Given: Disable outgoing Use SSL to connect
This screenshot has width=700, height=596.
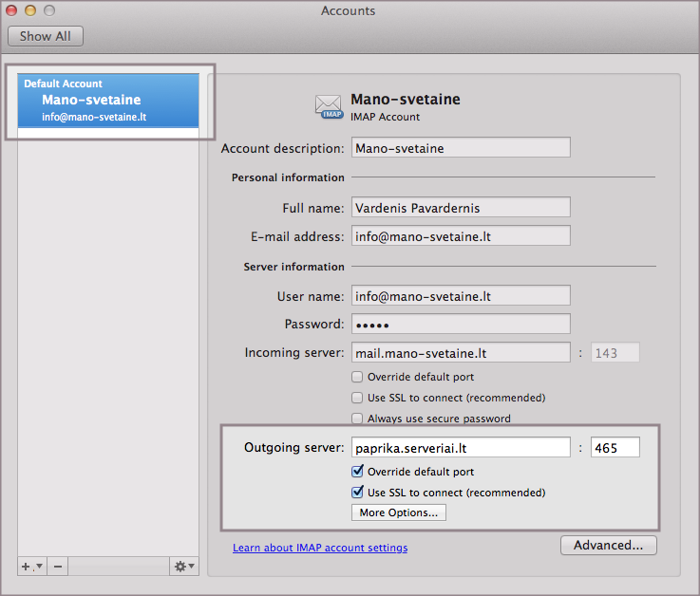Looking at the screenshot, I should pyautogui.click(x=357, y=493).
